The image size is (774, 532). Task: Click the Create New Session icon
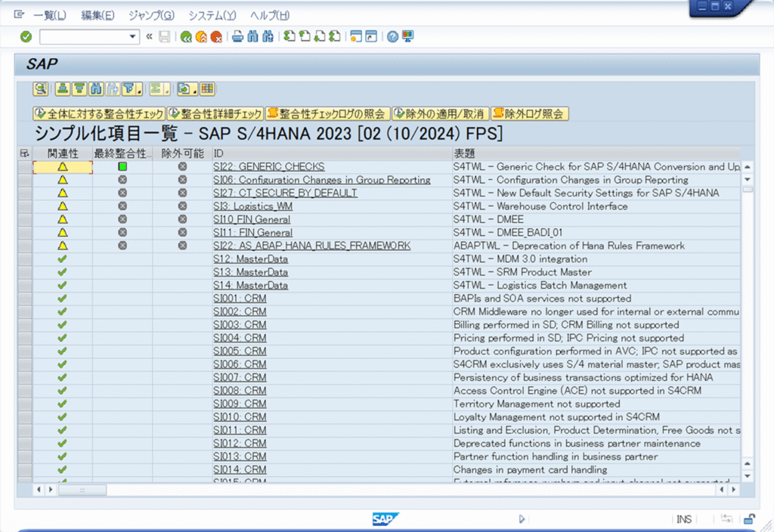pos(356,36)
